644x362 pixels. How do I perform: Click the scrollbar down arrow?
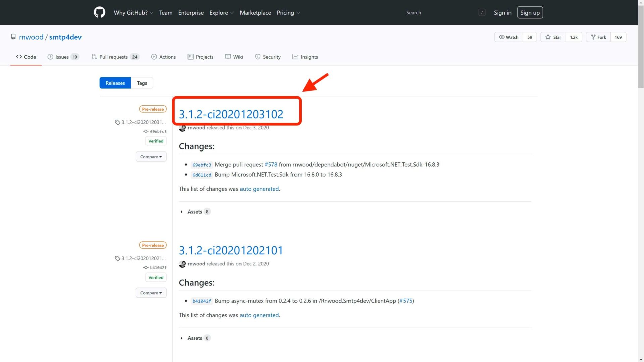pos(641,359)
